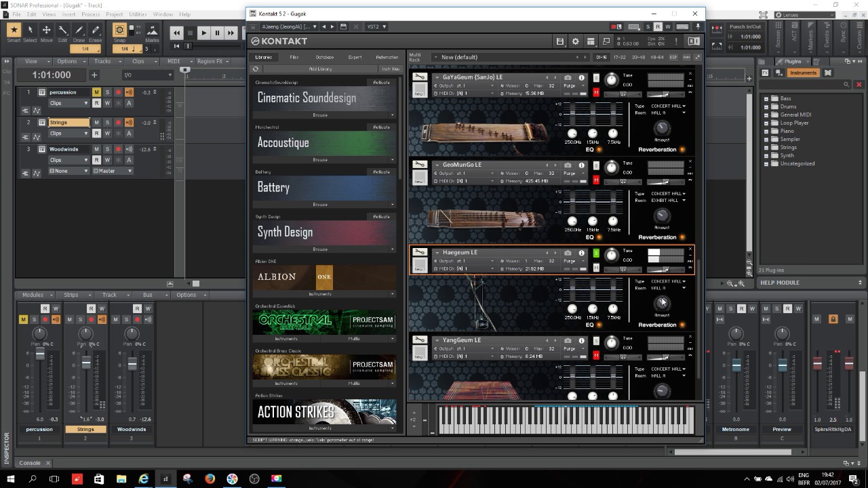This screenshot has height=488, width=868.
Task: Show info for the GeoMunGo LE instrument
Action: (x=581, y=165)
